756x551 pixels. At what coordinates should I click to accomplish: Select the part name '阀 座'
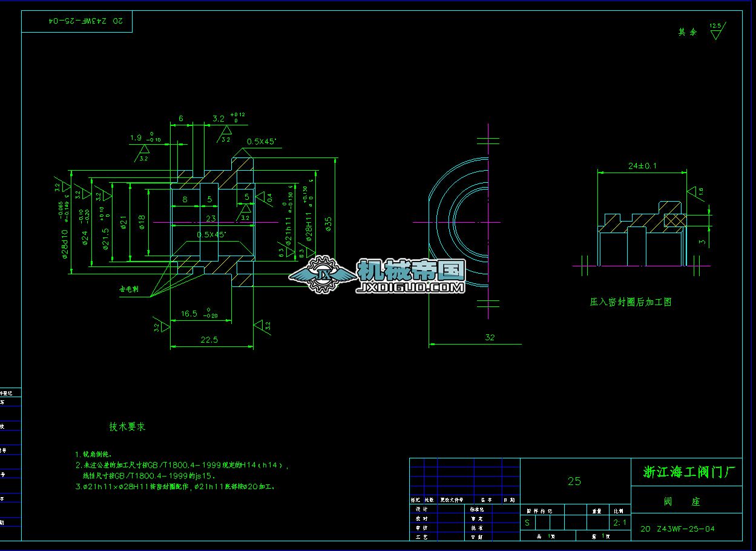682,502
